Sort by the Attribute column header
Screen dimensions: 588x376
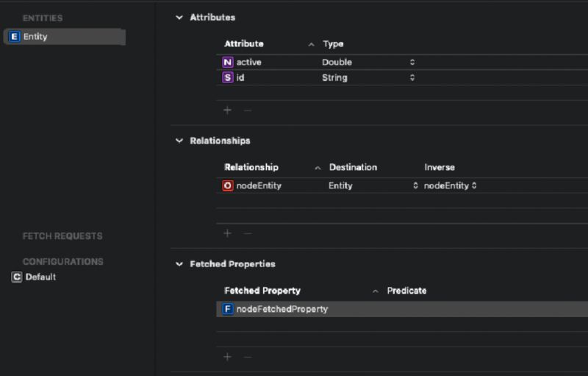(244, 44)
